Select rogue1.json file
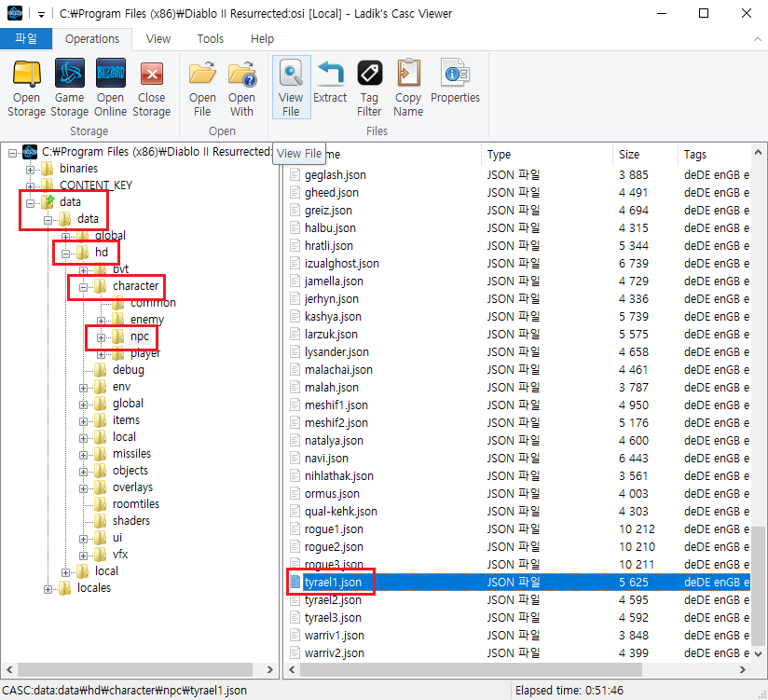 [x=334, y=529]
